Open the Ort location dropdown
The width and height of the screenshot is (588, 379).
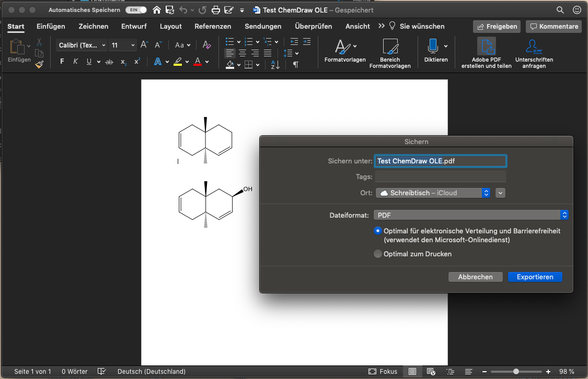(x=485, y=193)
